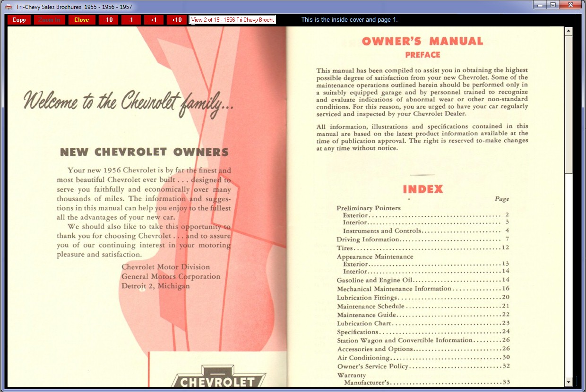Click the INDEX heading
The image size is (586, 392).
(x=423, y=189)
